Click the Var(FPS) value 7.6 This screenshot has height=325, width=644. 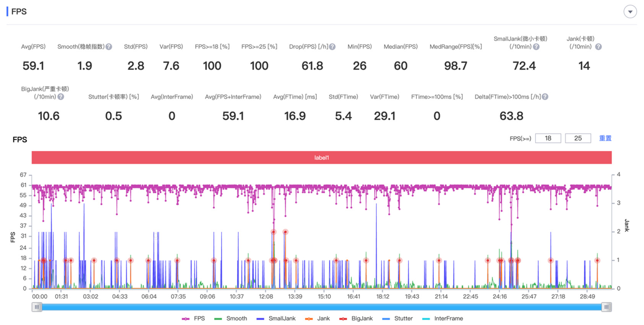pyautogui.click(x=171, y=66)
